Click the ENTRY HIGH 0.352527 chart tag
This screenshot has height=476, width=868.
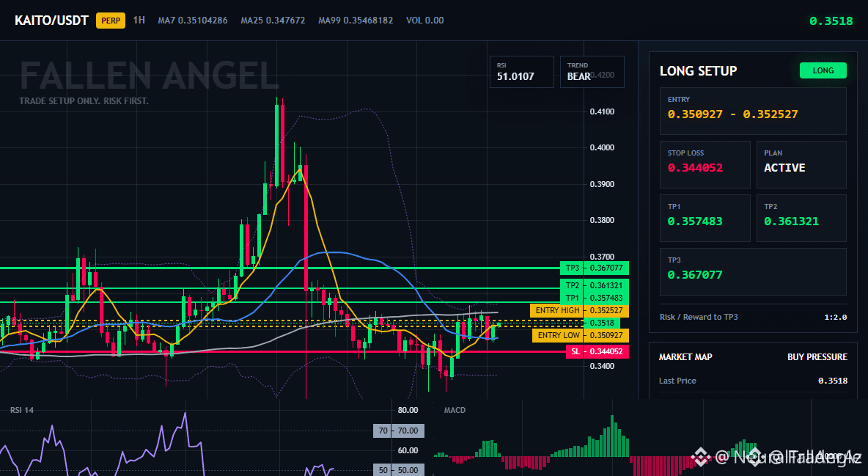(x=579, y=310)
